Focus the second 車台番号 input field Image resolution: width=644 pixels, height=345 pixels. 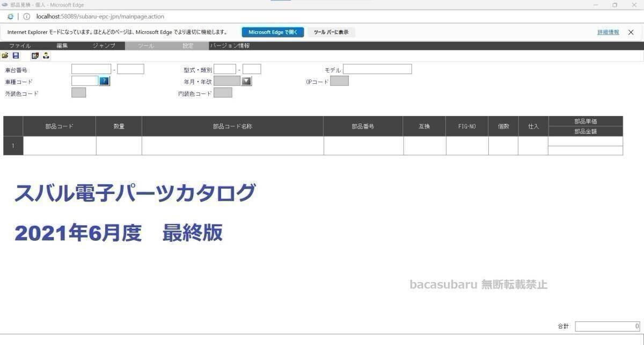click(x=131, y=69)
